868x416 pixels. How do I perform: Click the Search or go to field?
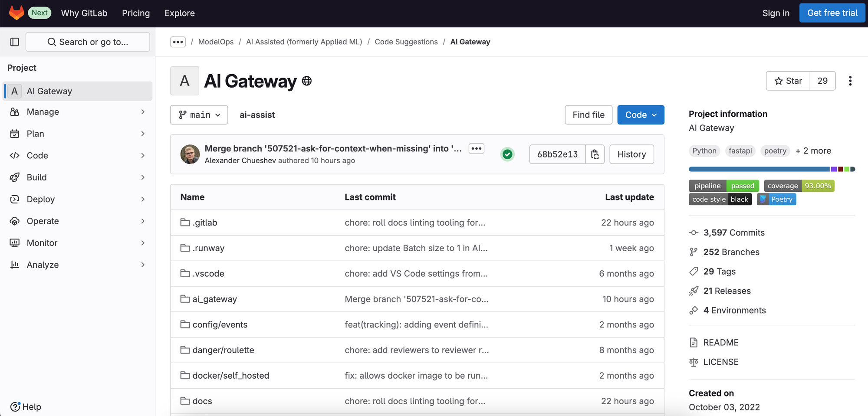[88, 42]
